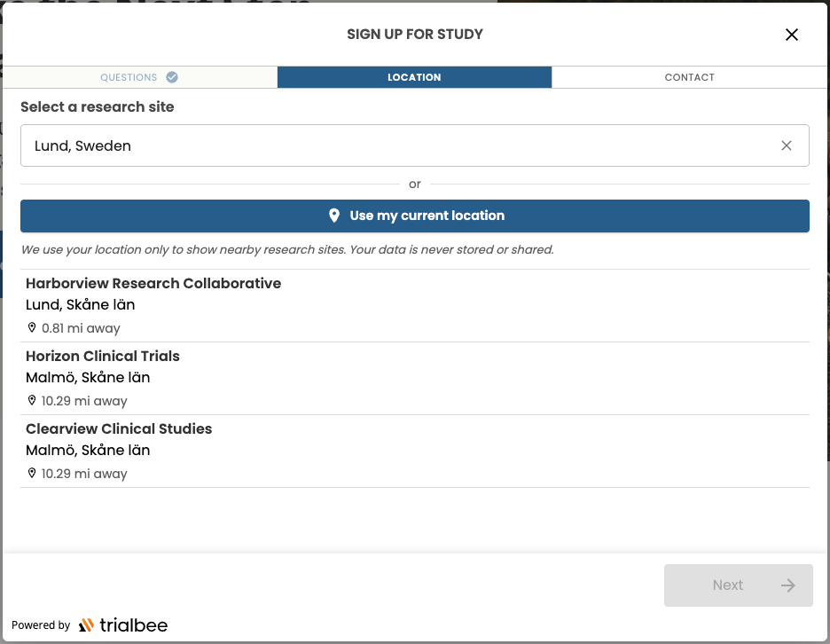Click the location pin icon inside the current-location button
This screenshot has height=644, width=830.
point(334,215)
